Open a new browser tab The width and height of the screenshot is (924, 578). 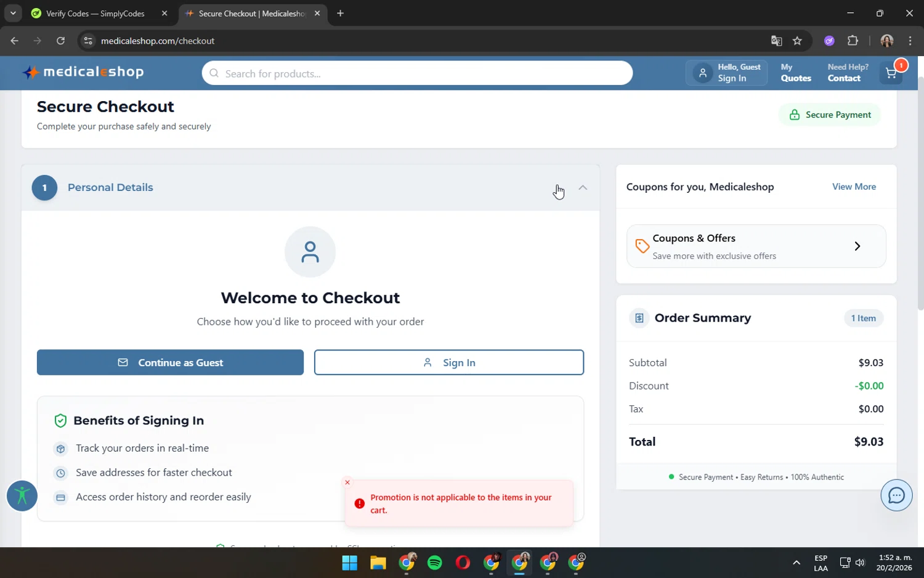coord(340,13)
